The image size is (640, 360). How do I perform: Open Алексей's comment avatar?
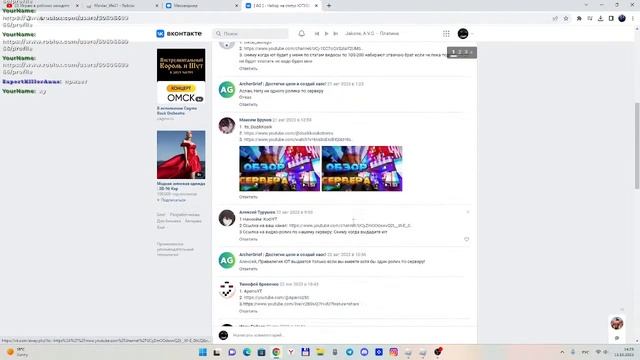tap(227, 218)
